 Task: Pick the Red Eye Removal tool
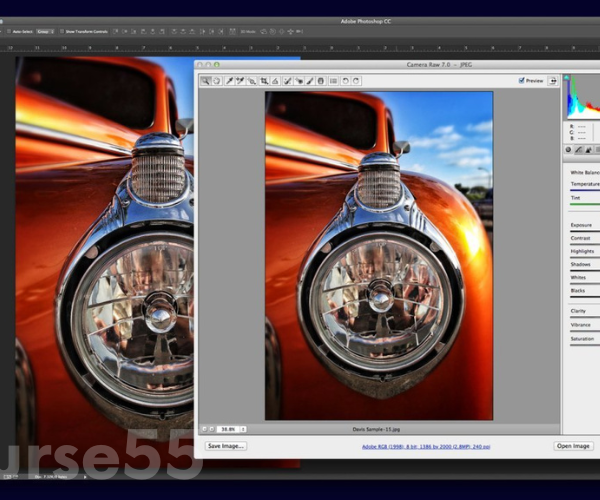(x=299, y=81)
